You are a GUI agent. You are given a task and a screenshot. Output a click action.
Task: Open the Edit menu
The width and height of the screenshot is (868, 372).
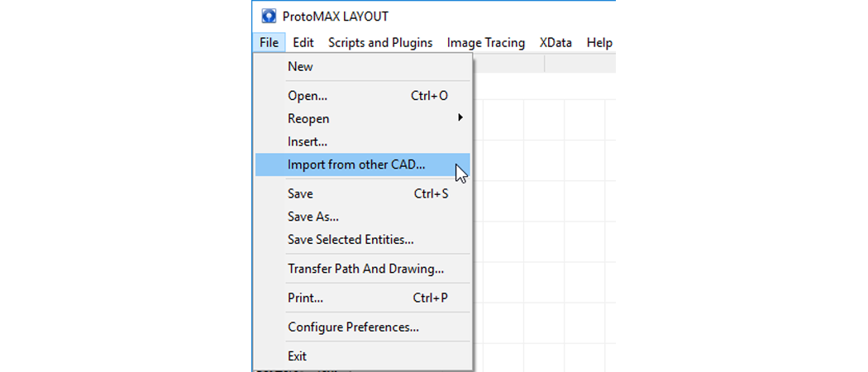pyautogui.click(x=303, y=43)
